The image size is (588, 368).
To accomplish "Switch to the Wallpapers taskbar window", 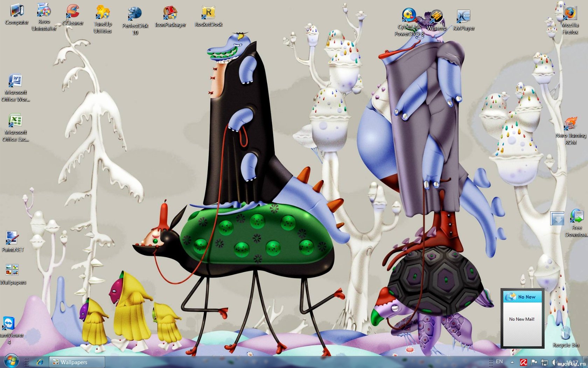I will (77, 362).
